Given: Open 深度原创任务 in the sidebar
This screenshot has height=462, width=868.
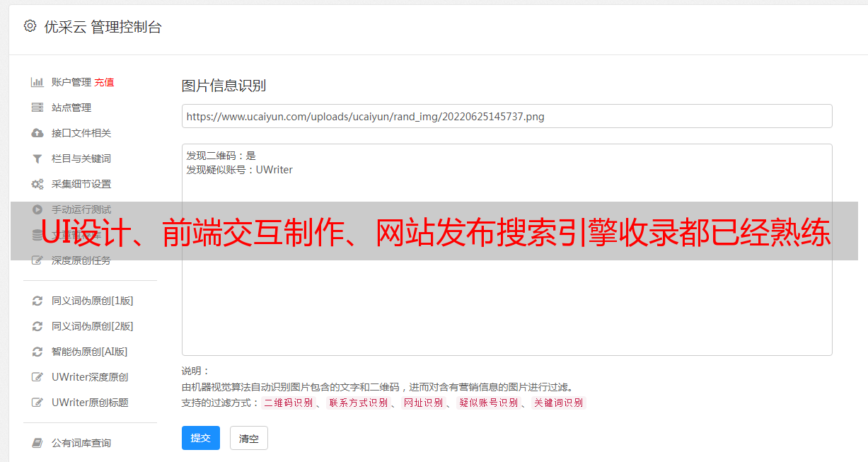Looking at the screenshot, I should point(81,260).
